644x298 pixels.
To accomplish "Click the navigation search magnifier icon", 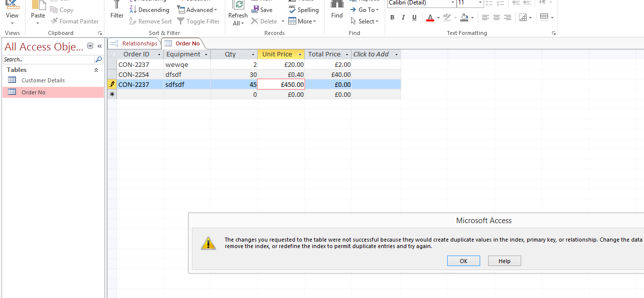I will click(99, 59).
